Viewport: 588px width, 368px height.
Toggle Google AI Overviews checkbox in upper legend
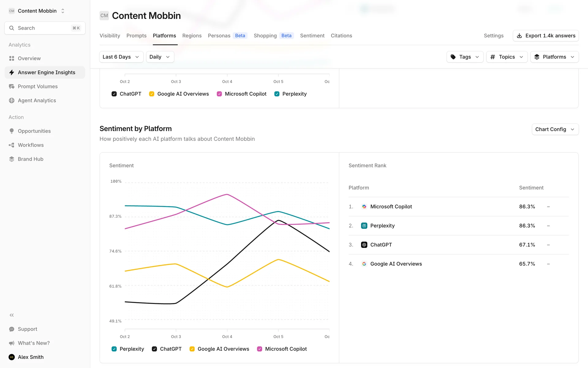[x=152, y=94]
